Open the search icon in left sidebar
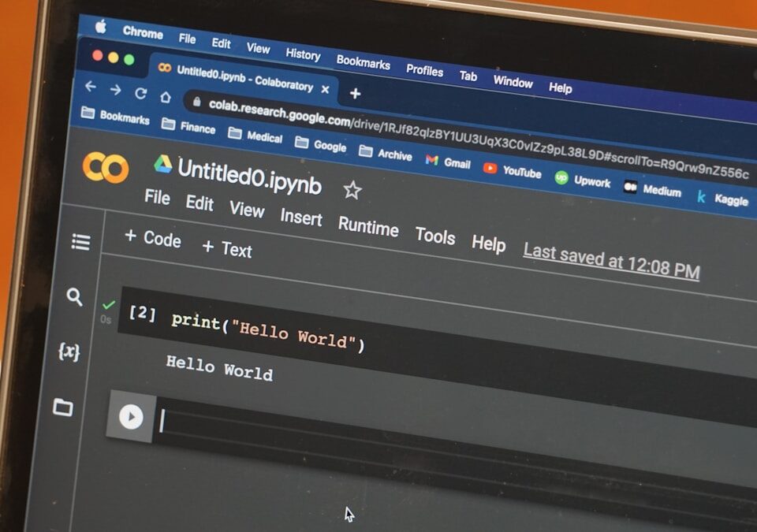Screen dimensions: 757x532 click(74, 297)
